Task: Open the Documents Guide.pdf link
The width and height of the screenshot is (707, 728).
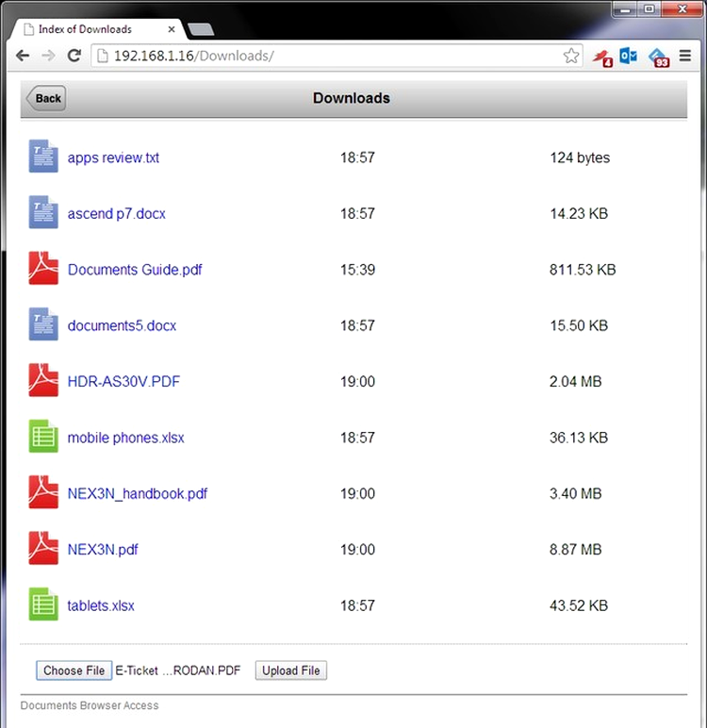Action: click(x=135, y=270)
